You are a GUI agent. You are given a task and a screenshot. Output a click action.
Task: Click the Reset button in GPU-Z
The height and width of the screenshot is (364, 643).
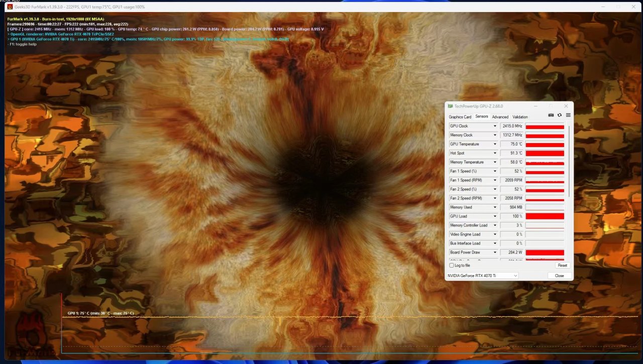(563, 265)
